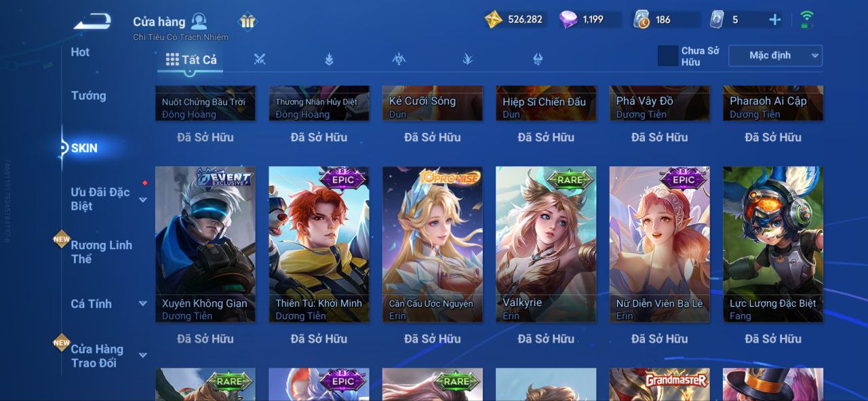Open the ticket currency icon showing 186
This screenshot has height=401, width=868.
click(642, 20)
